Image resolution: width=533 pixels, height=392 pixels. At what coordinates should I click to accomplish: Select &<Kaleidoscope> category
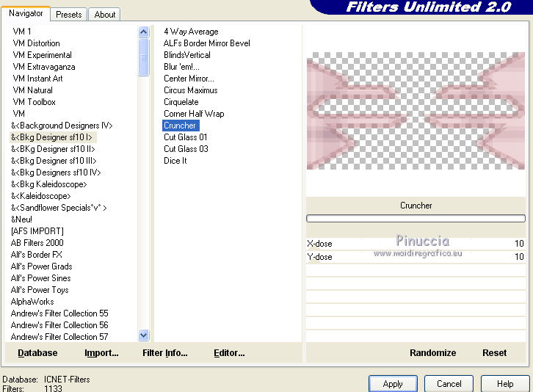click(41, 196)
